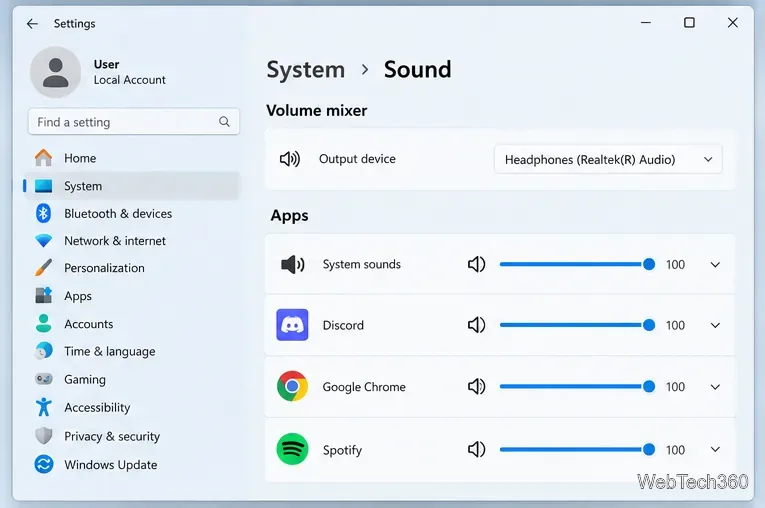765x508 pixels.
Task: Click the Apps sidebar icon
Action: click(43, 296)
